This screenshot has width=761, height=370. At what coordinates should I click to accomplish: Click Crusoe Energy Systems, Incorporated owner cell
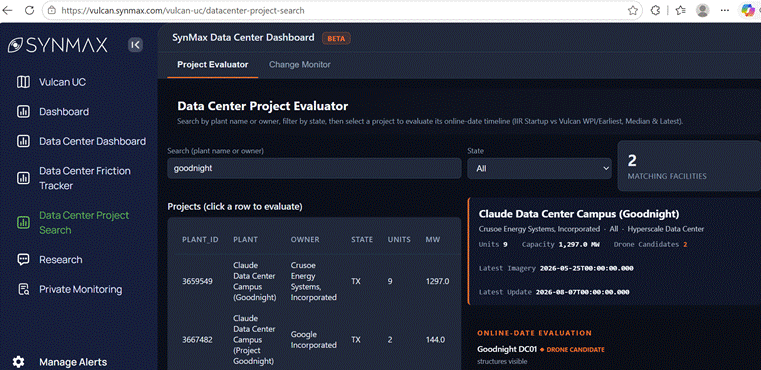click(x=314, y=281)
